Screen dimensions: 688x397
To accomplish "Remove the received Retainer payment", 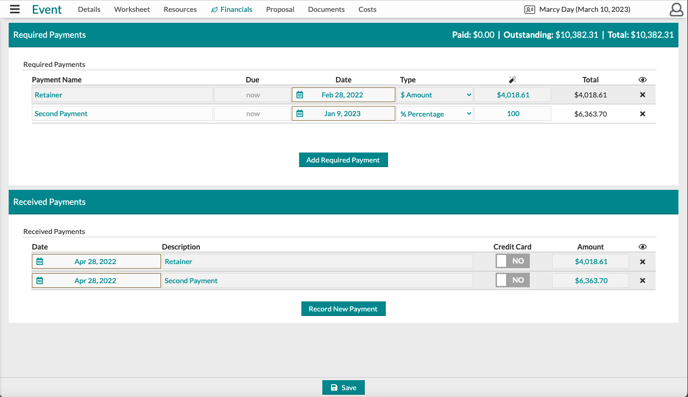I will [x=642, y=262].
